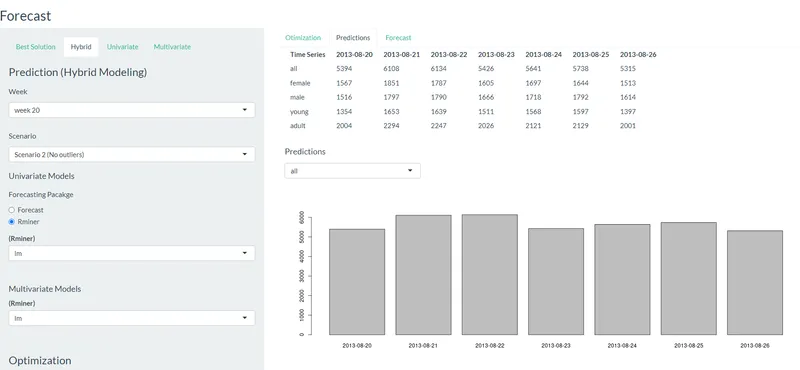Image resolution: width=800 pixels, height=370 pixels.
Task: Click the 2013-08-24 column header
Action: (x=544, y=55)
